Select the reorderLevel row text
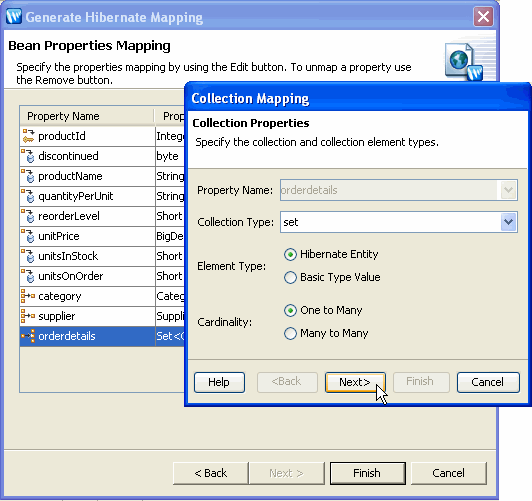Screen dimensions: 532x501 (x=69, y=216)
